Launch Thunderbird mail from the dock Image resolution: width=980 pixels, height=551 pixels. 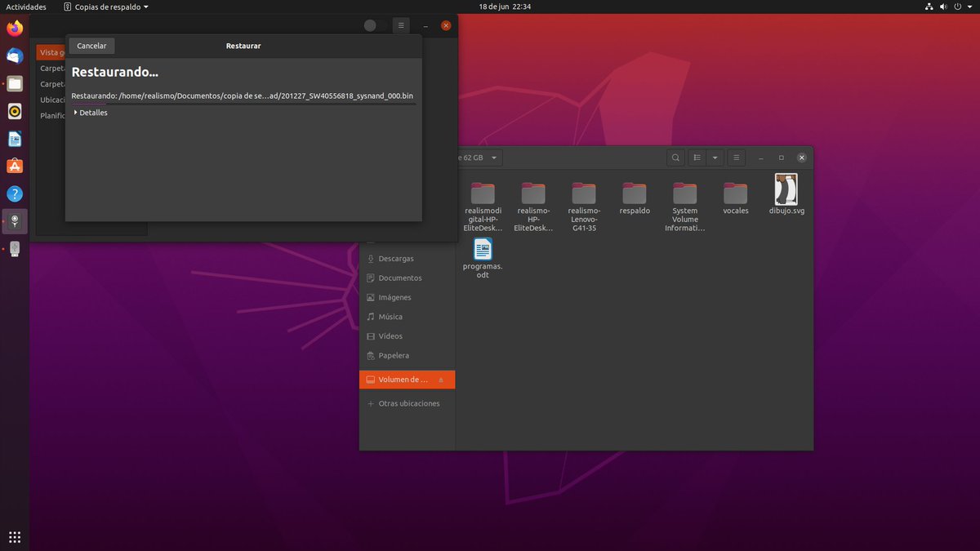click(15, 56)
